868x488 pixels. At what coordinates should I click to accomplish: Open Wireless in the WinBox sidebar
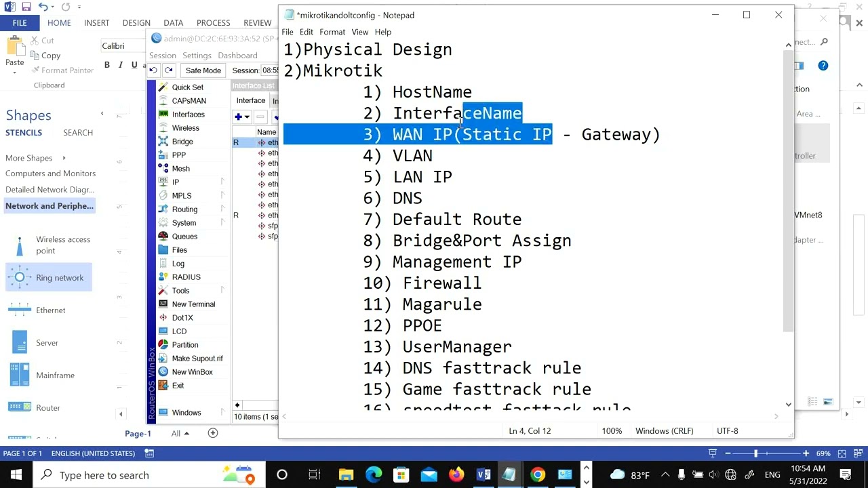coord(185,128)
